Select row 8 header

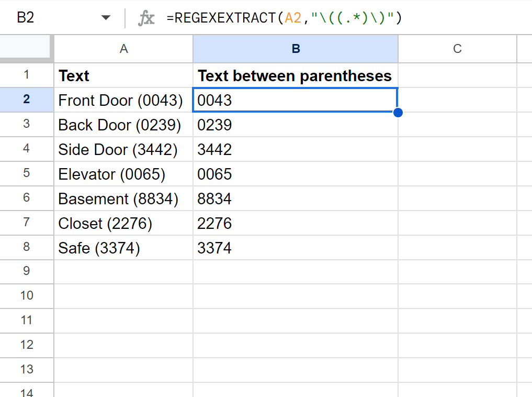[x=27, y=248]
